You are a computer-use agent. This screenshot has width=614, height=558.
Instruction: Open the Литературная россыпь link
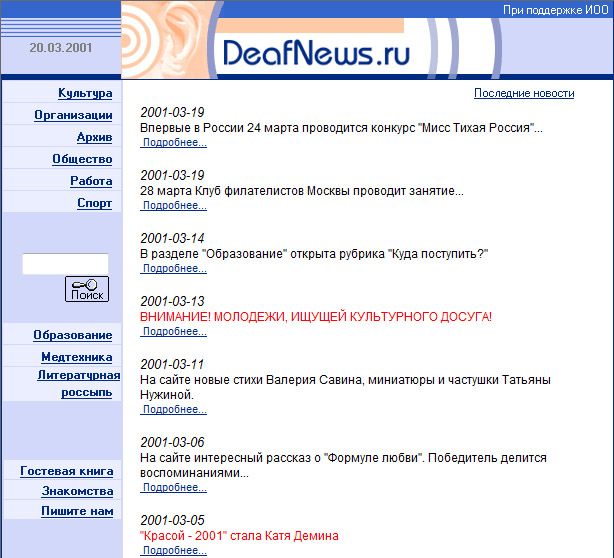pyautogui.click(x=79, y=383)
